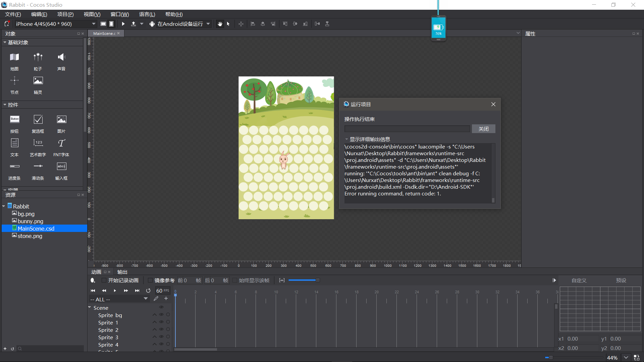Select bunny.png in resources tree
This screenshot has height=362, width=644.
(30, 221)
